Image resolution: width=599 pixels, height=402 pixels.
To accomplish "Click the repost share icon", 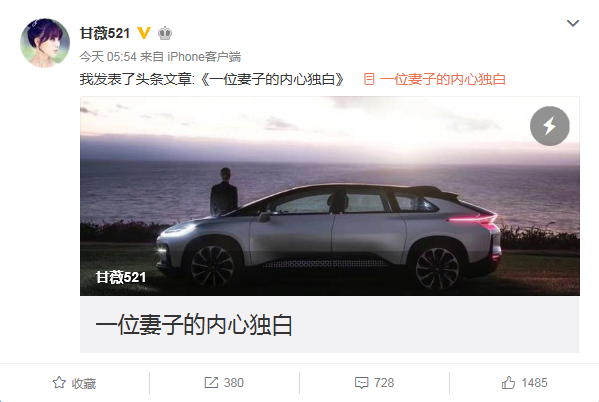I will [x=211, y=383].
